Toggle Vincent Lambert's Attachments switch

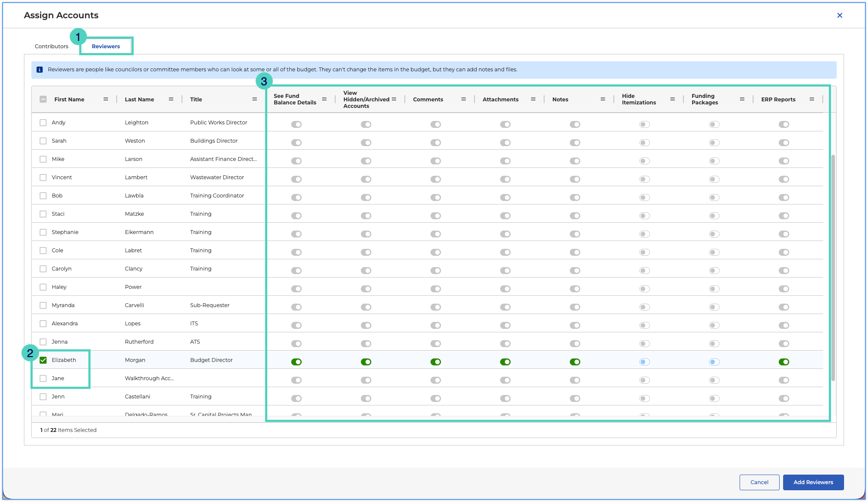point(505,179)
